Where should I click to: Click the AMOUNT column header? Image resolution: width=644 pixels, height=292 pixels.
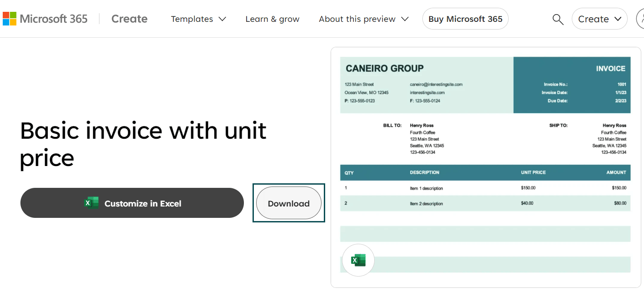tap(616, 172)
